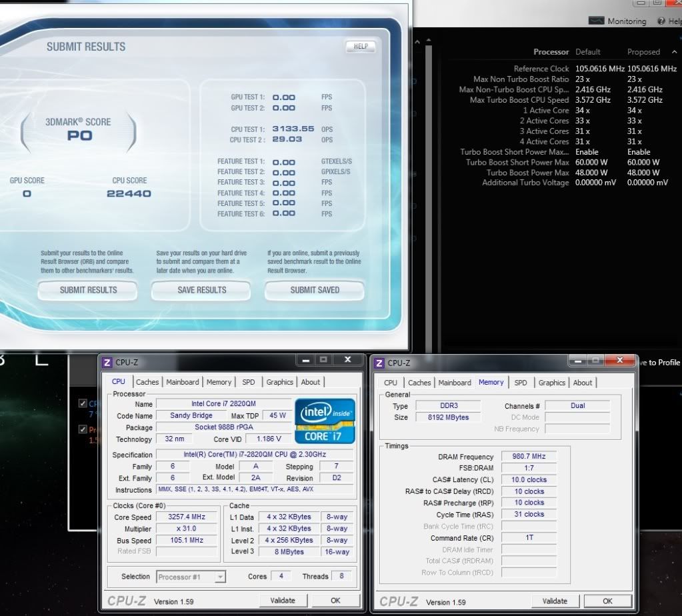Click the Proposed Turbo Boost Power Max 48.000 W
682x616 pixels.
(x=643, y=173)
